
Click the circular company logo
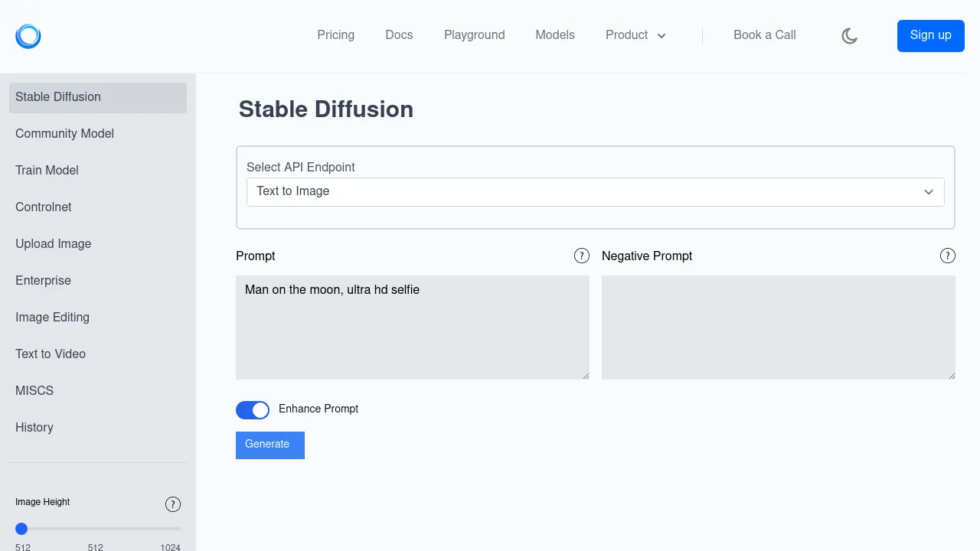[x=28, y=36]
